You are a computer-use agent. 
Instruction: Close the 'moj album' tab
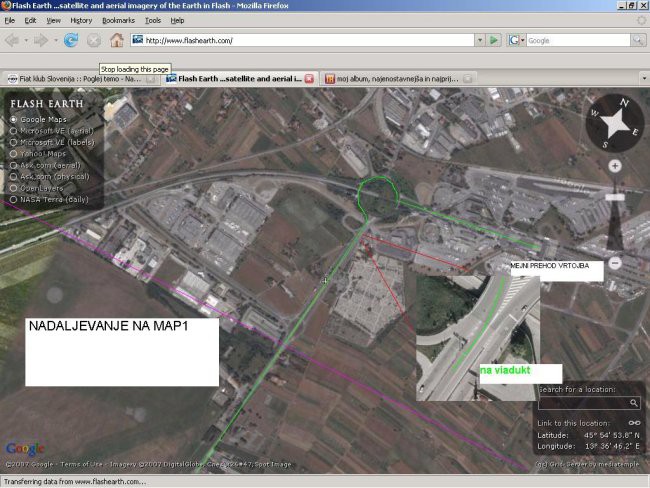click(x=468, y=78)
